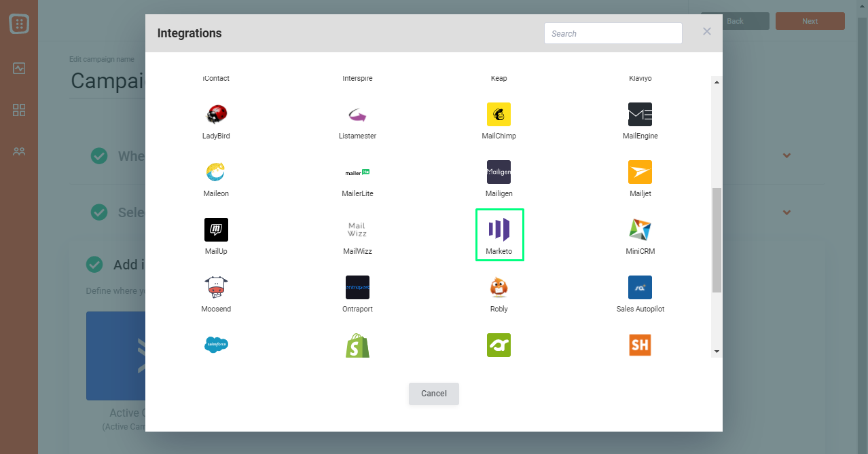Screen dimensions: 868x454
Task: Select the LadyBird integration icon
Action: click(x=216, y=115)
